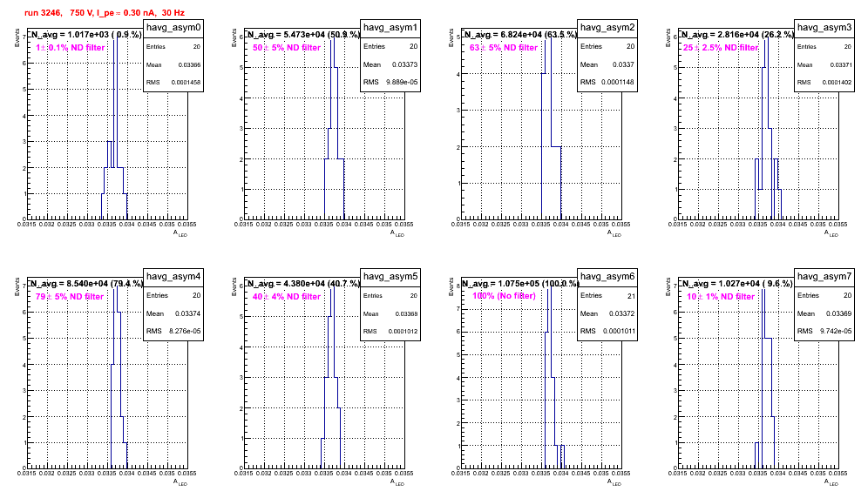This screenshot has height=498, width=868.
Task: Click the RMS value 0.0001458 in havg_asym0
Action: point(186,83)
